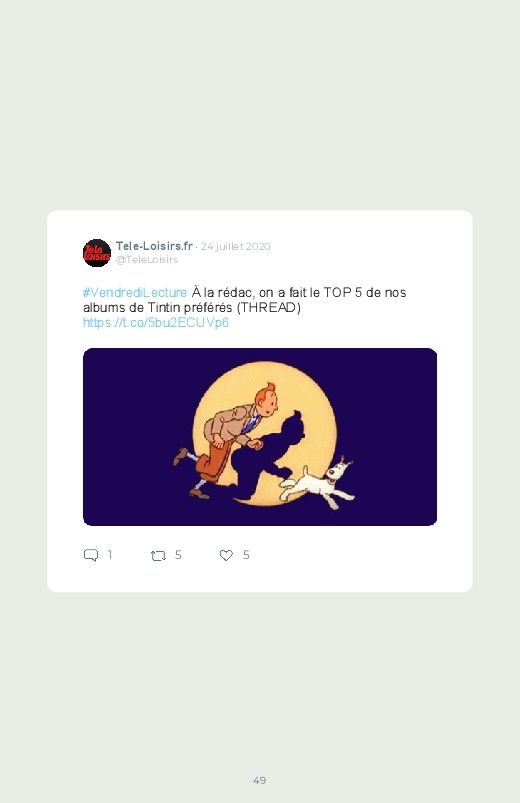The image size is (520, 803).
Task: Click the retweet count 5
Action: [x=178, y=555]
